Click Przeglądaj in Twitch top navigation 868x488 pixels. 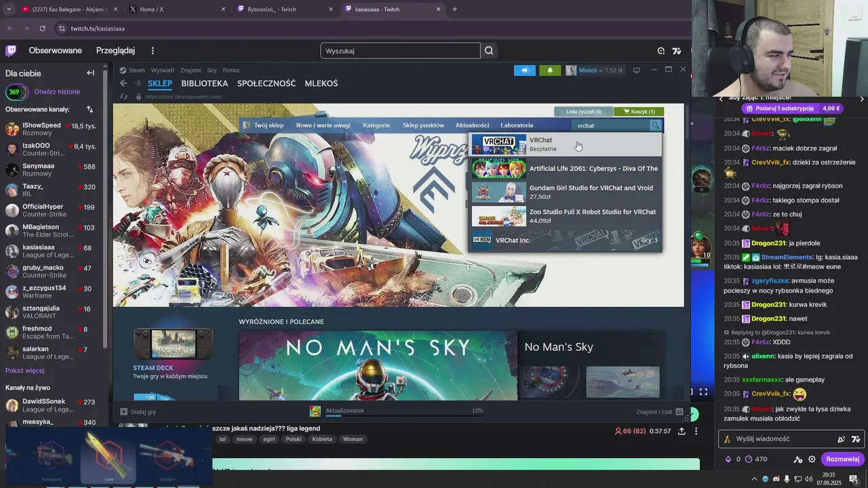click(115, 51)
